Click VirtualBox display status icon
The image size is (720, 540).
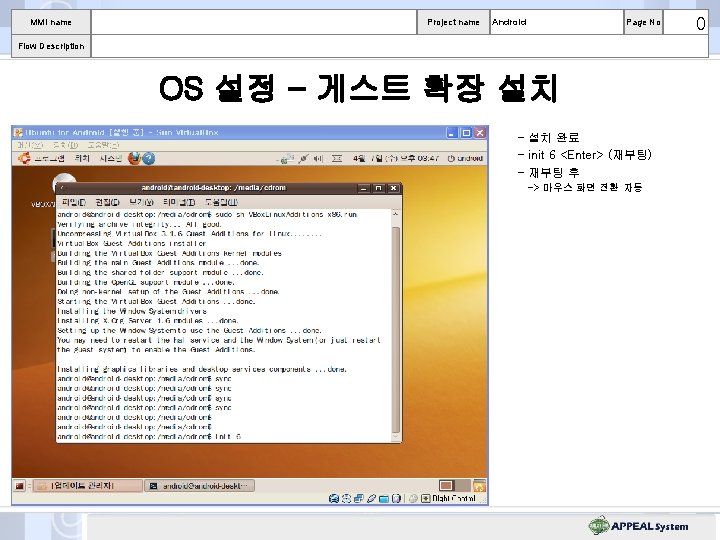(396, 499)
